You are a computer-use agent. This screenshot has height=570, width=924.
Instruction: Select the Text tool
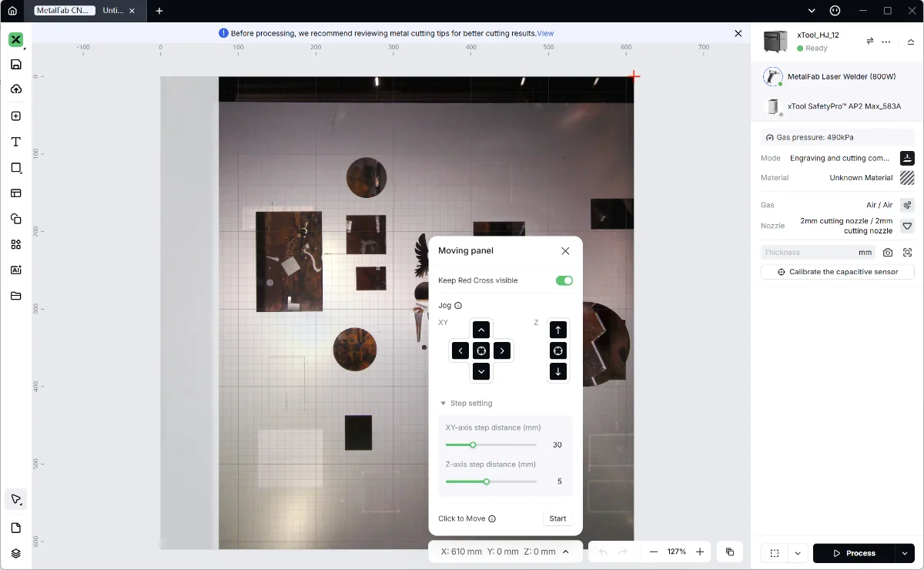tap(15, 142)
